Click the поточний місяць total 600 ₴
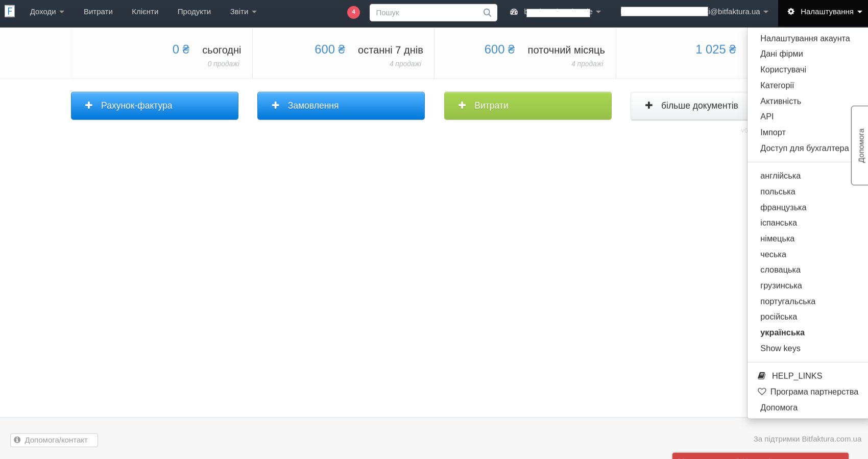 [x=499, y=50]
